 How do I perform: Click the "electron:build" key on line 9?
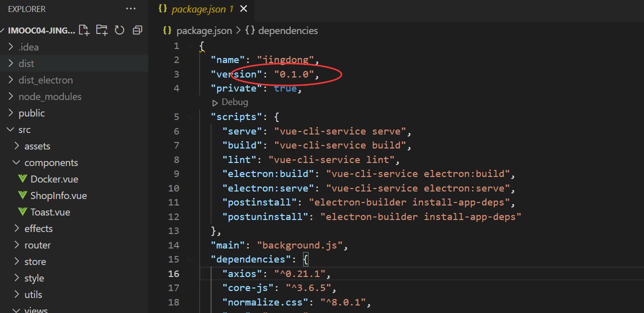pyautogui.click(x=269, y=173)
